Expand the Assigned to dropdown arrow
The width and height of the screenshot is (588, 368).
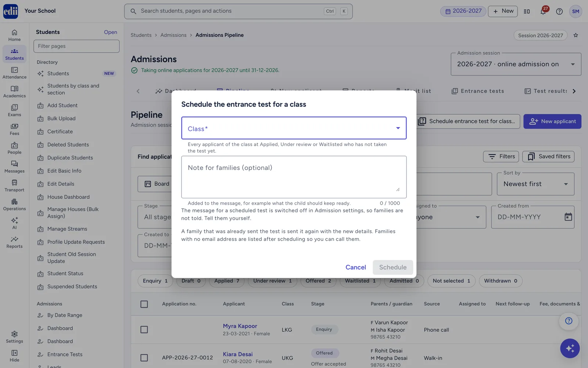point(478,217)
